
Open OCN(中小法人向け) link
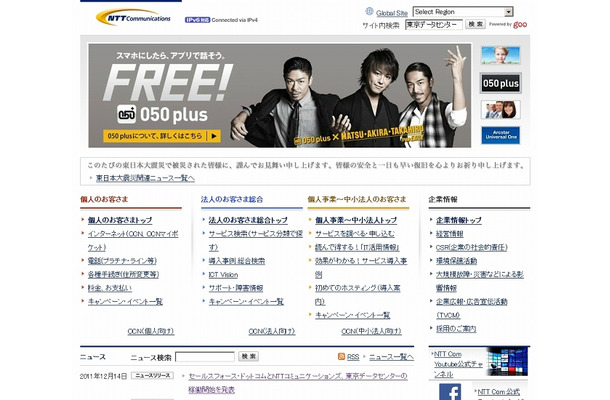(371, 331)
